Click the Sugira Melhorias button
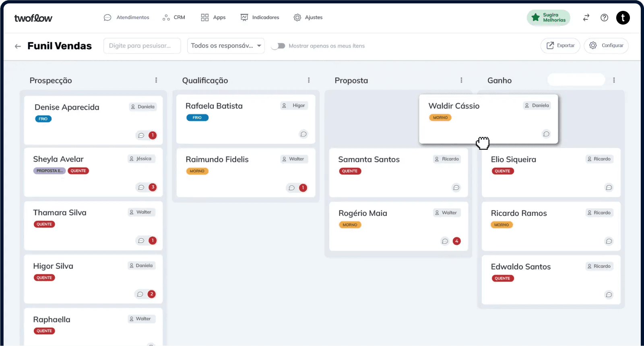This screenshot has height=346, width=644. tap(549, 17)
